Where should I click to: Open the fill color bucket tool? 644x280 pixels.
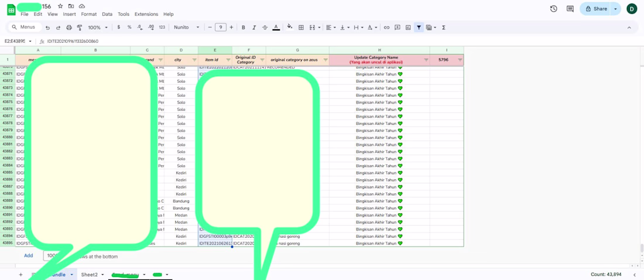tap(290, 27)
